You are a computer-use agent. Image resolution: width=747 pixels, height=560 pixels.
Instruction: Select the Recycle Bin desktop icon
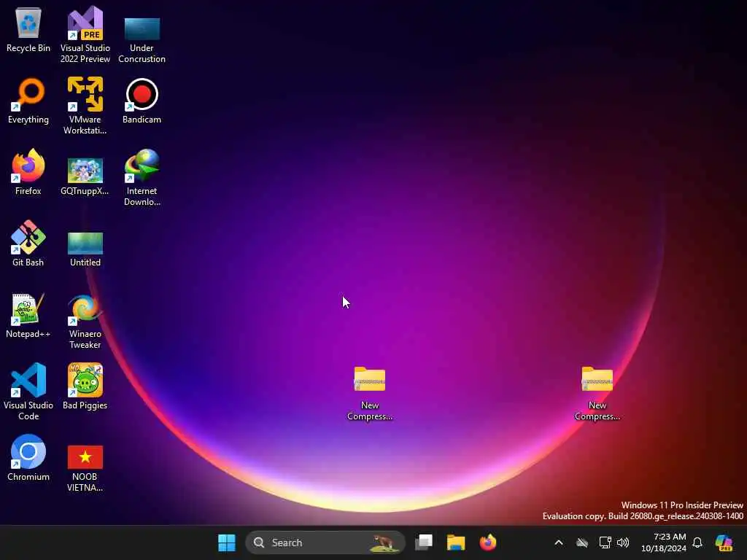point(28,29)
